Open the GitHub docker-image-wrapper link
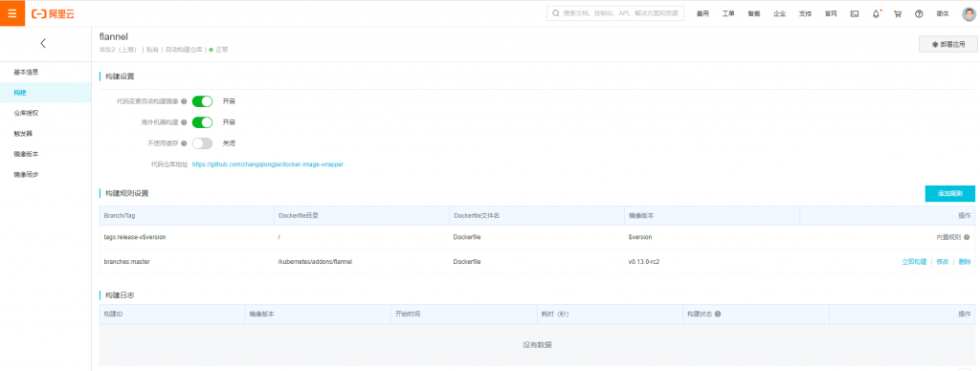 [268, 164]
